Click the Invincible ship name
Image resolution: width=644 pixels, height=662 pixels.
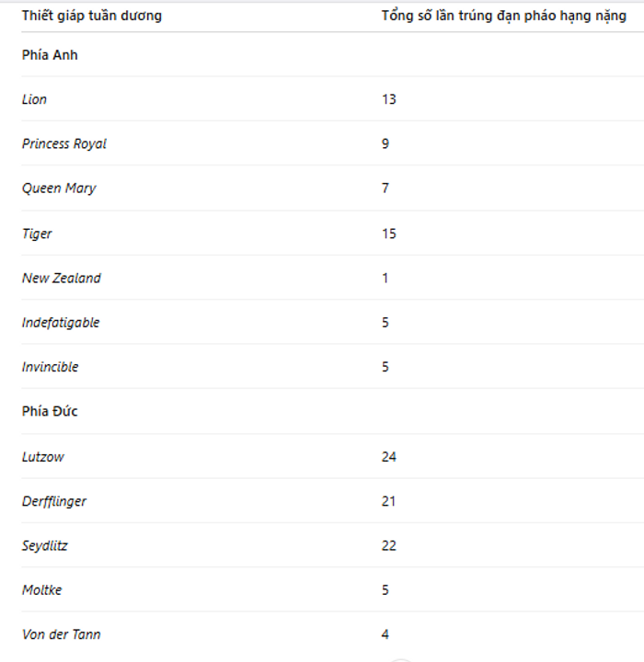coord(51,367)
